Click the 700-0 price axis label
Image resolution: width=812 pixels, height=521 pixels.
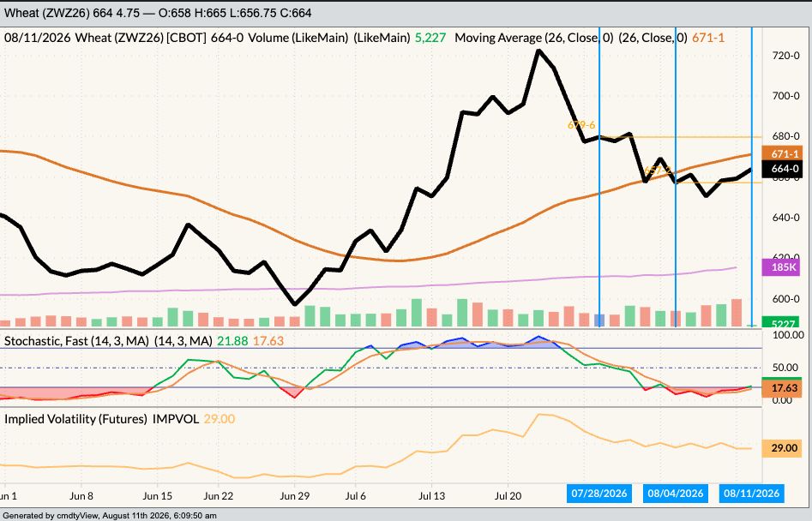[786, 96]
